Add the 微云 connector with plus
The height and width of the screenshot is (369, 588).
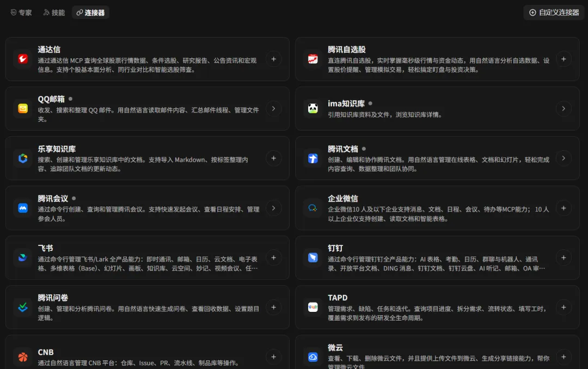(x=563, y=357)
